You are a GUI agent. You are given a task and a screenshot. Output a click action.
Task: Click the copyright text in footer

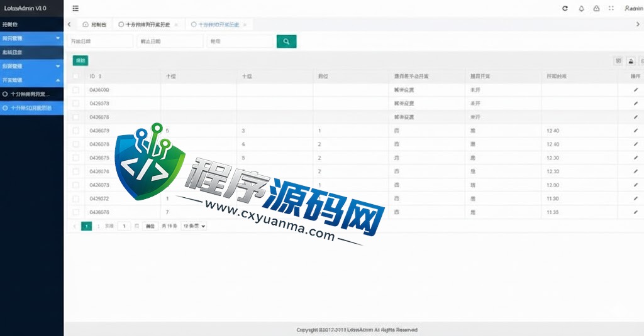[357, 330]
